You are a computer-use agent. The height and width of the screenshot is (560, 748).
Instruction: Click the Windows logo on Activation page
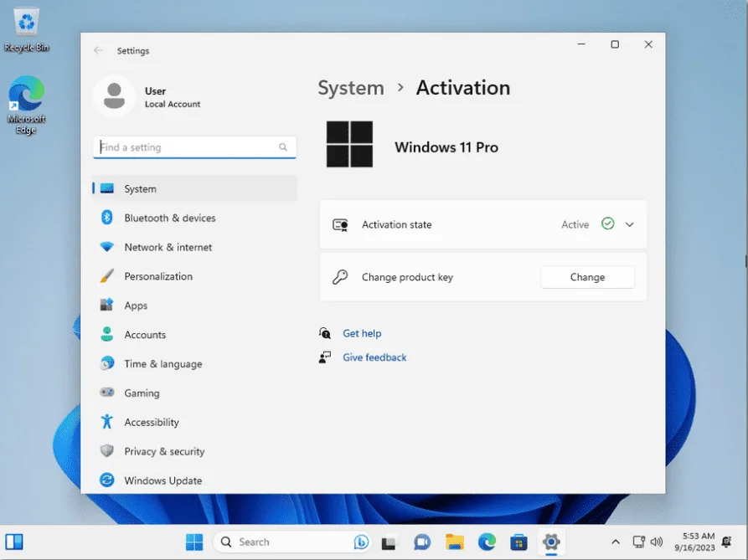(349, 144)
